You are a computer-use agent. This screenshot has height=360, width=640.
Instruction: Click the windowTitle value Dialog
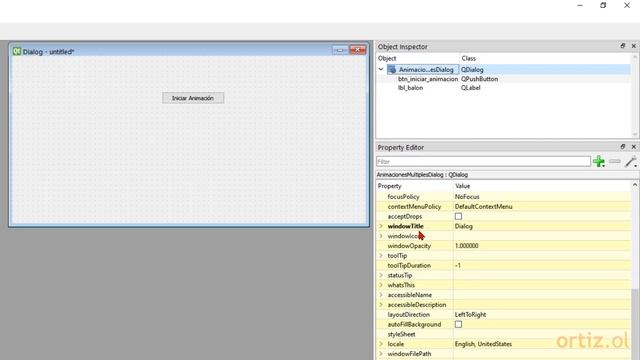click(464, 226)
